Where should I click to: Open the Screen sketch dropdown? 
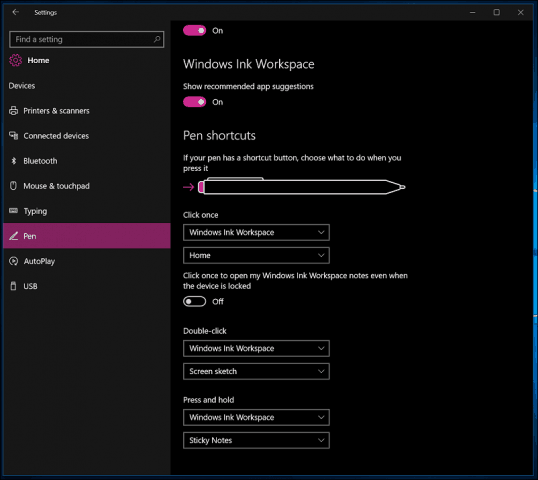256,371
